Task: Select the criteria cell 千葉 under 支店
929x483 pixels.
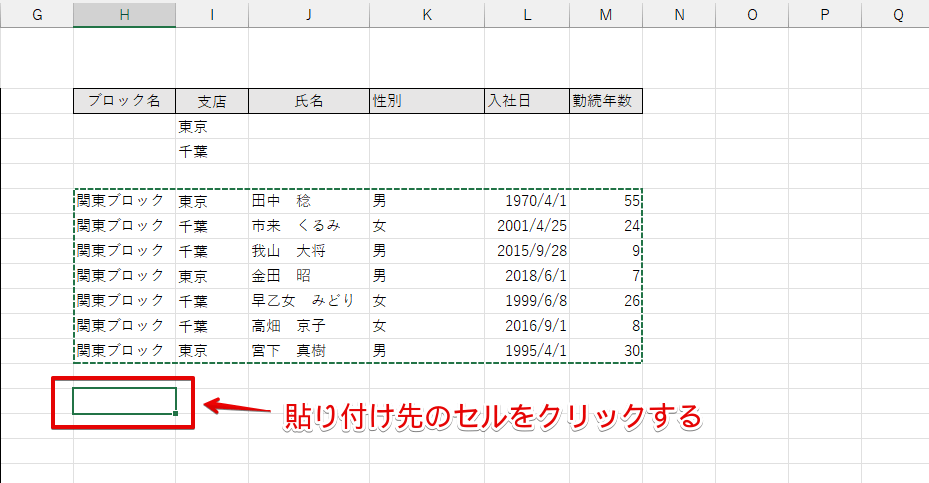Action: pyautogui.click(x=211, y=151)
